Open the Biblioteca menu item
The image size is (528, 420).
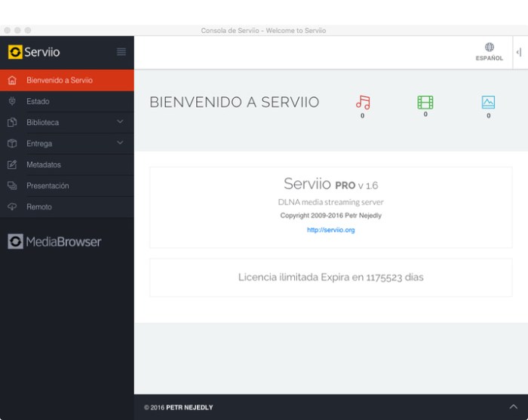coord(67,122)
